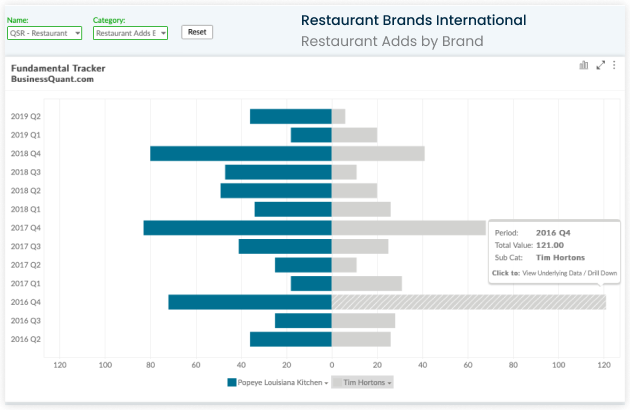
Task: Click the 2018 Q4 Tim Hortons gray bar
Action: [378, 154]
